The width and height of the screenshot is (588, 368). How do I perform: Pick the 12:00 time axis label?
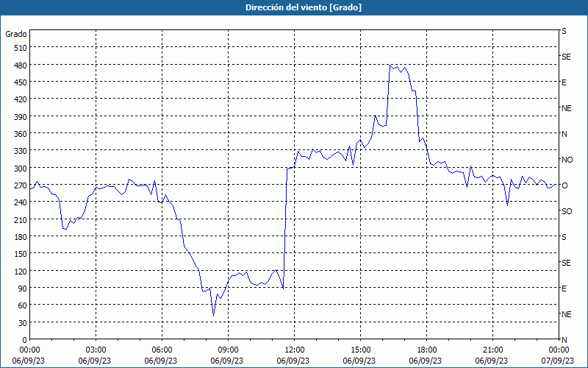coord(295,350)
